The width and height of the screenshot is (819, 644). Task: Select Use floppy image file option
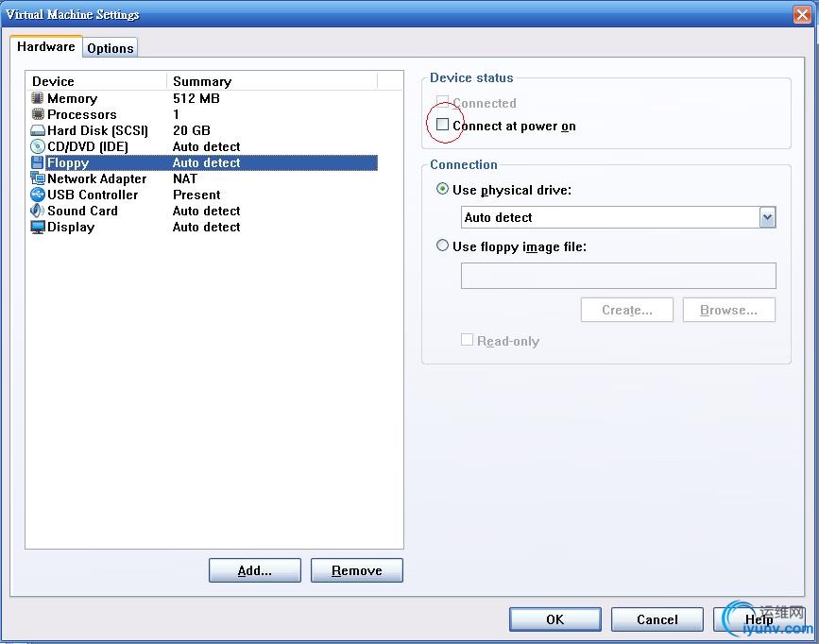(x=442, y=245)
